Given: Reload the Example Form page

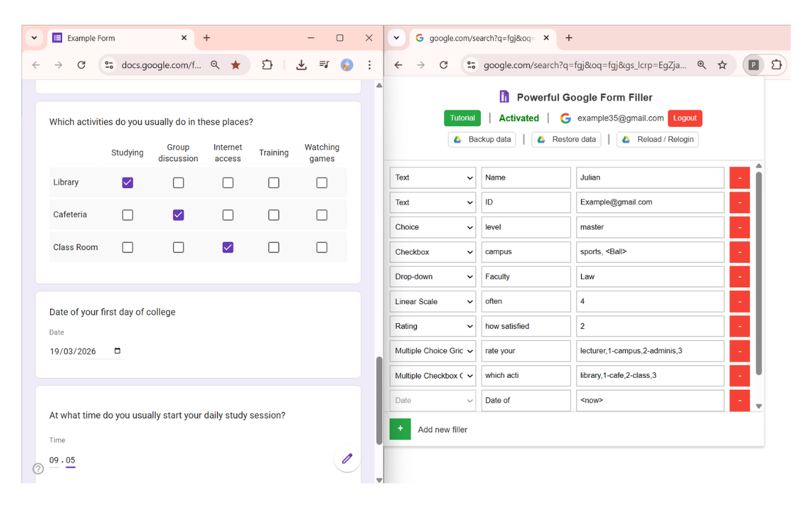Looking at the screenshot, I should coord(81,65).
